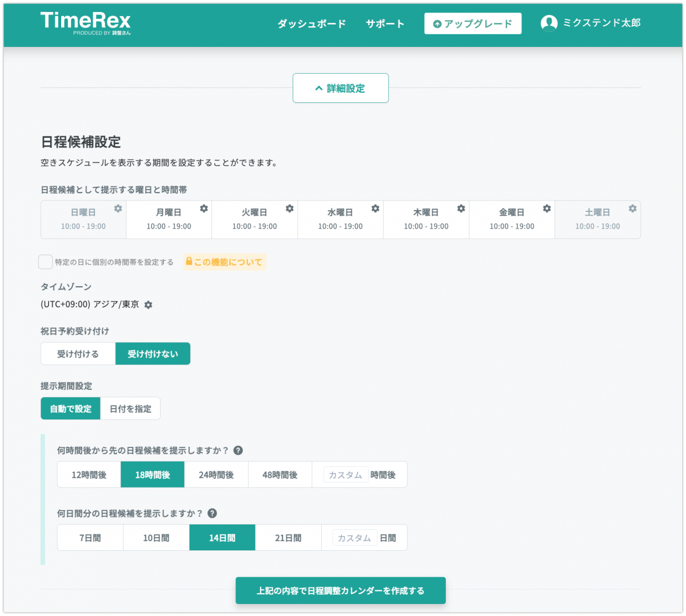Viewport: 686px width, 616px height.
Task: Open the 土曜日 time settings gear
Action: 632,209
